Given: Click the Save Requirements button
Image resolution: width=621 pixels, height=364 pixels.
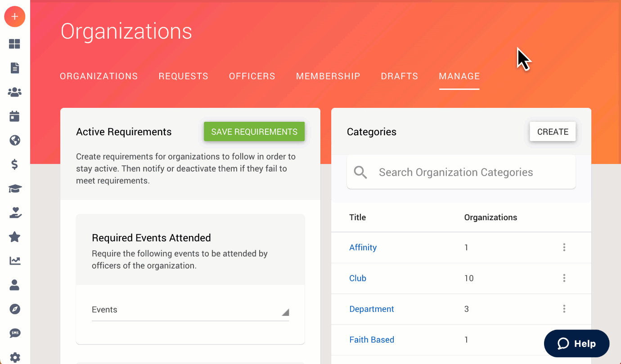Looking at the screenshot, I should pyautogui.click(x=254, y=132).
